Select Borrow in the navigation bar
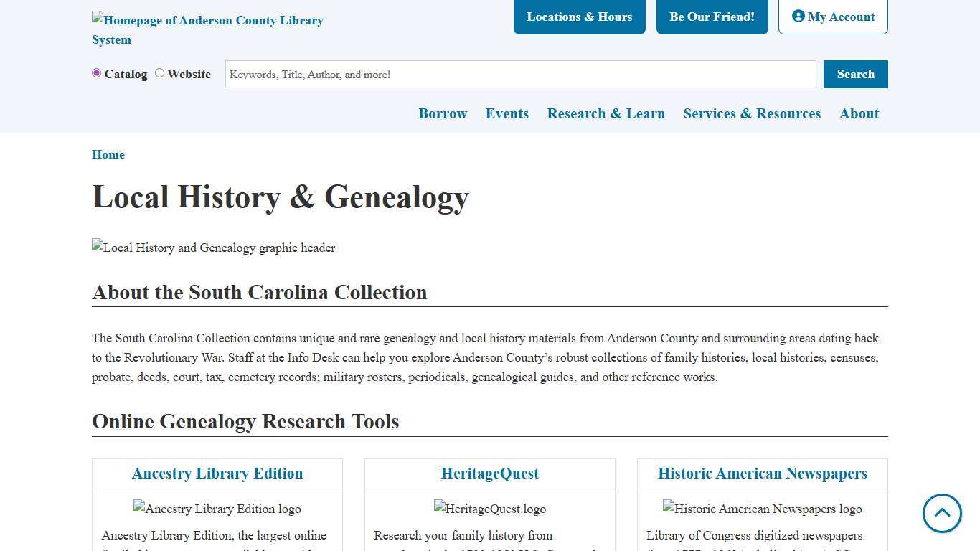The height and width of the screenshot is (551, 980). 443,113
